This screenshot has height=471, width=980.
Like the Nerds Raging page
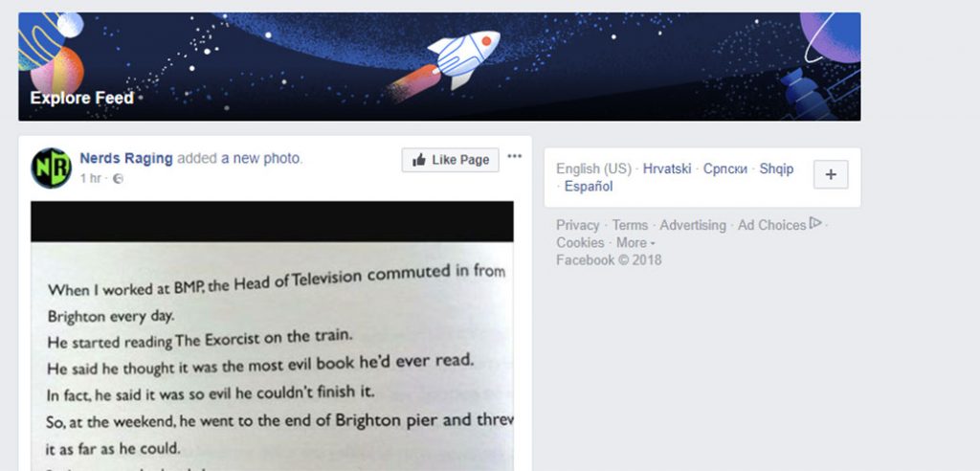pyautogui.click(x=450, y=160)
